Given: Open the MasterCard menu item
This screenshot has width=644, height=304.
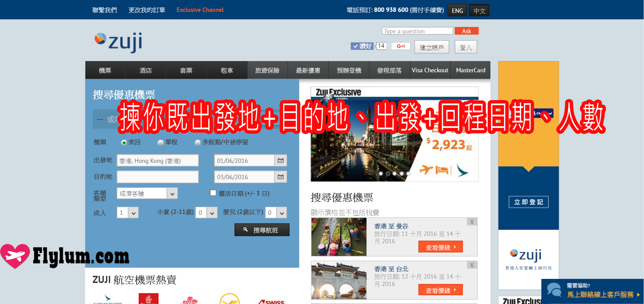Looking at the screenshot, I should 471,70.
